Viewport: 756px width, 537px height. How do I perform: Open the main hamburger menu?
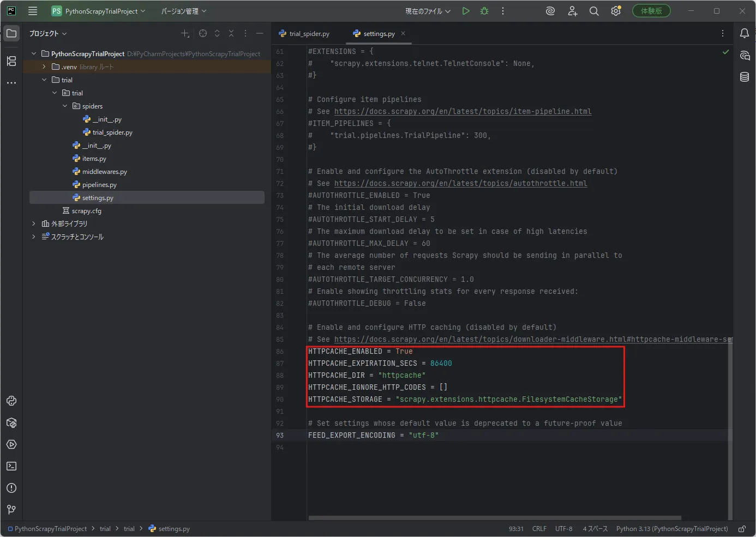coord(33,11)
